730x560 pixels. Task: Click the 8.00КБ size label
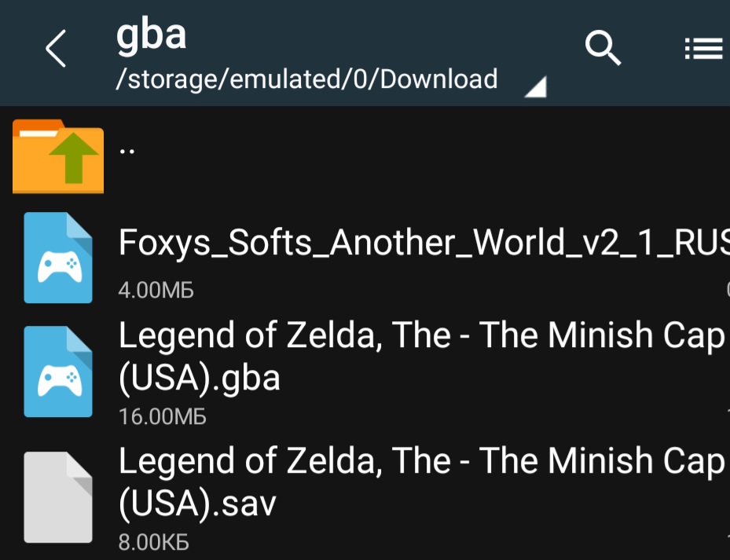click(153, 542)
